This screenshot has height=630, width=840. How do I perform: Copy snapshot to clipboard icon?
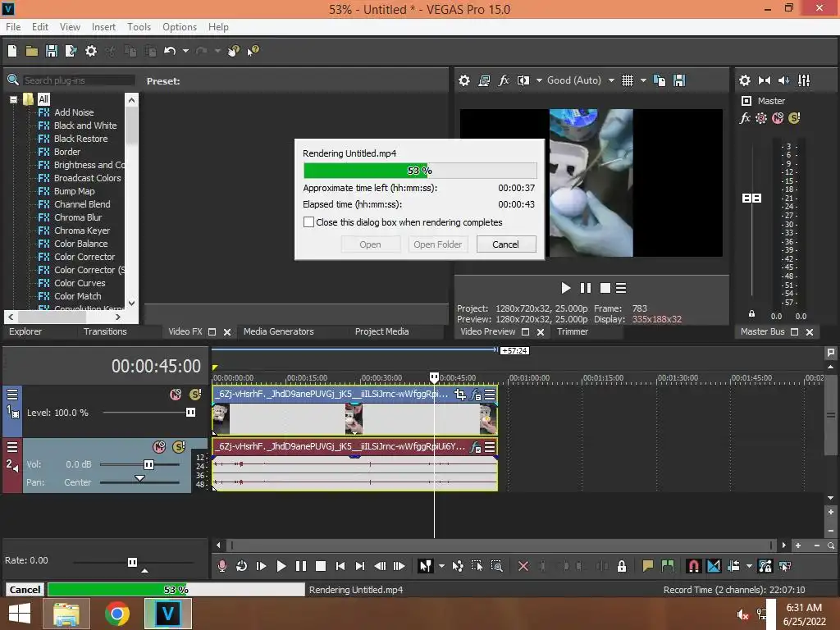point(660,80)
